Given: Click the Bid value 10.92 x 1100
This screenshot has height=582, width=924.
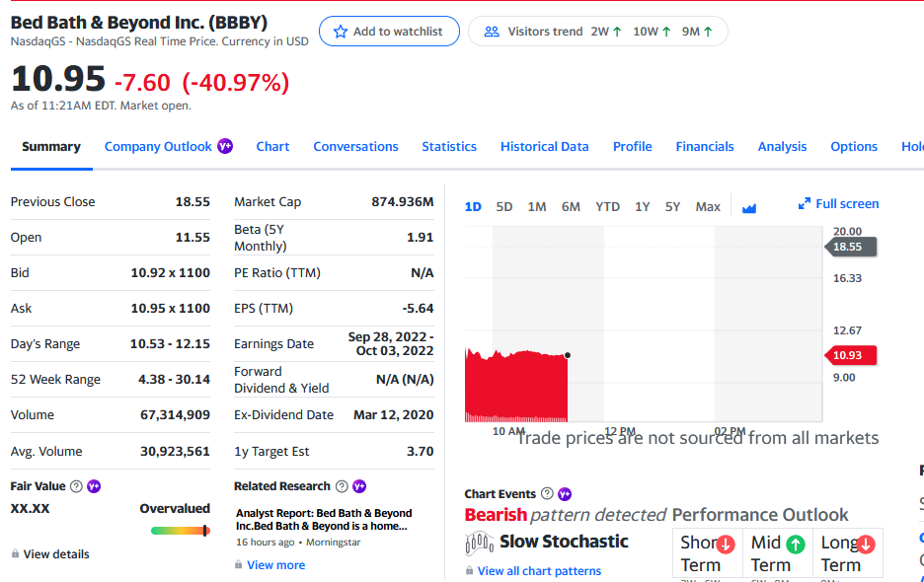Looking at the screenshot, I should pyautogui.click(x=171, y=272).
